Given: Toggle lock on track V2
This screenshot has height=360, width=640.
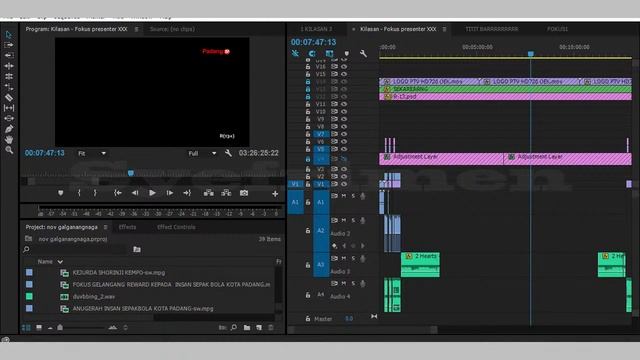Looking at the screenshot, I should pyautogui.click(x=308, y=176).
